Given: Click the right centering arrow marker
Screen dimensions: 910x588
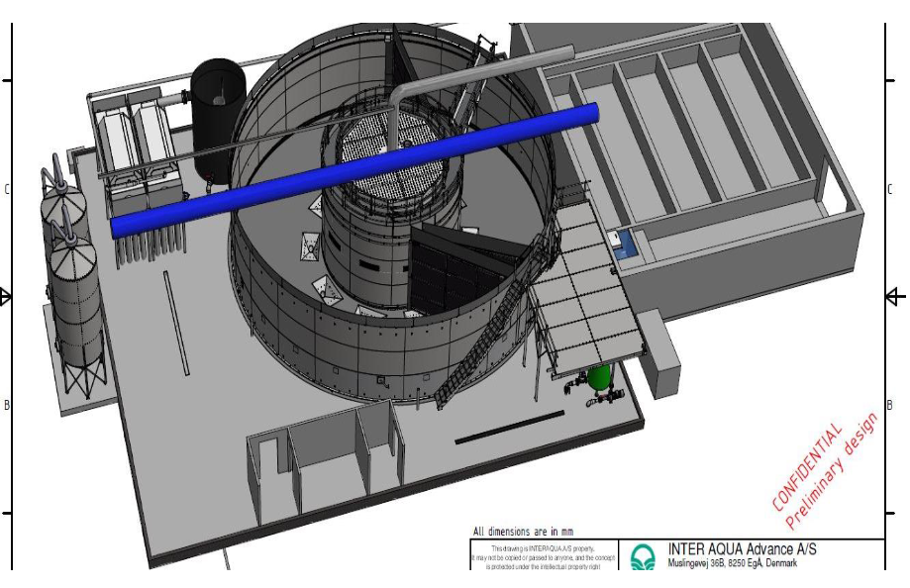Looking at the screenshot, I should [x=895, y=296].
